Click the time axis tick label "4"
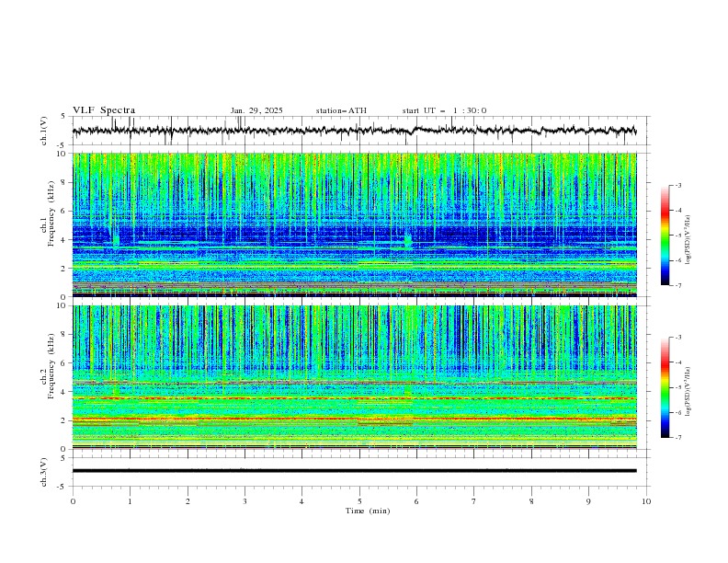This screenshot has height=563, width=728. (302, 501)
